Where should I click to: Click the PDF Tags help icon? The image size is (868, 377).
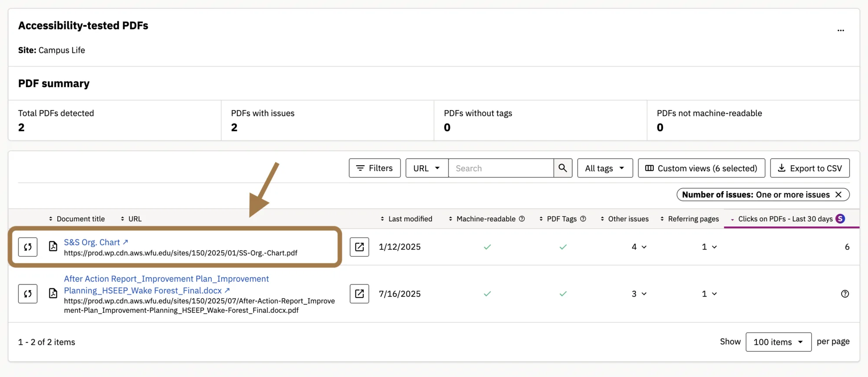coord(583,219)
